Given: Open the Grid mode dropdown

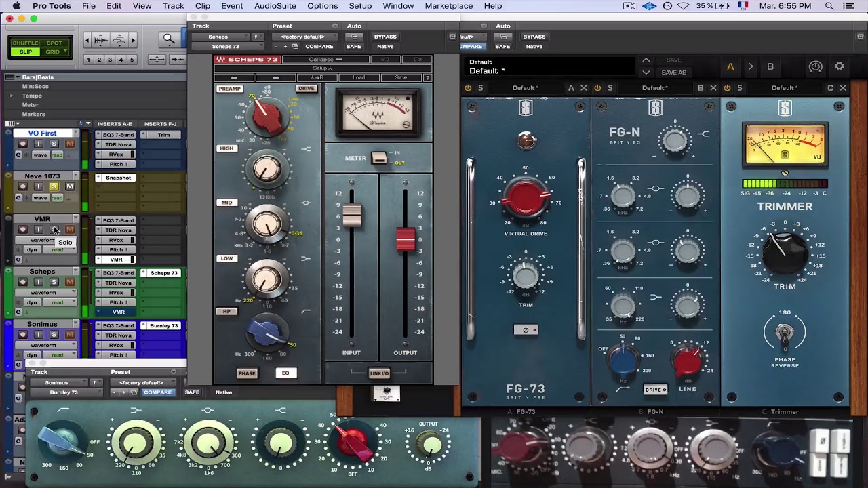Looking at the screenshot, I should point(65,52).
